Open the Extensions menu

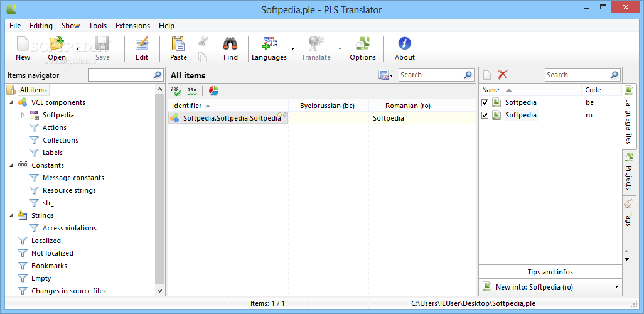click(132, 26)
